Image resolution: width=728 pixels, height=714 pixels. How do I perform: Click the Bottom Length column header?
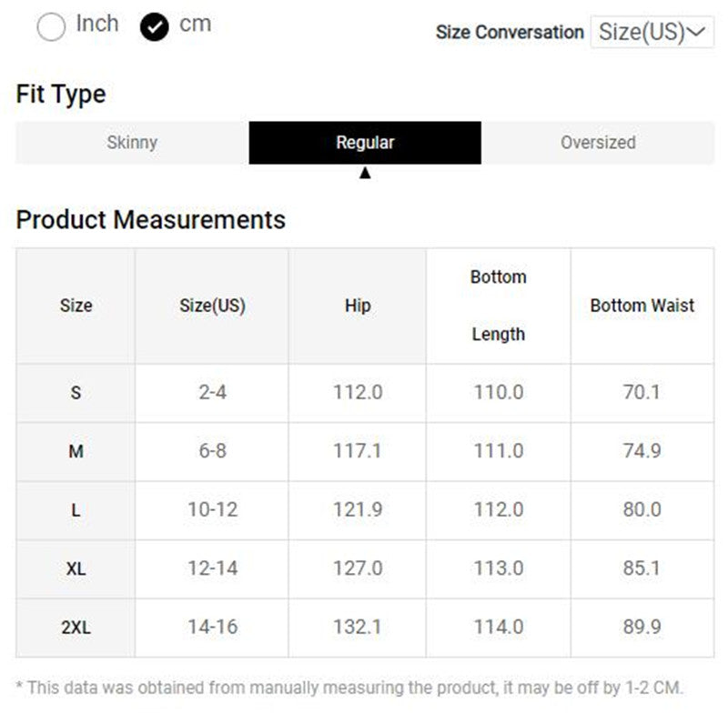(498, 306)
